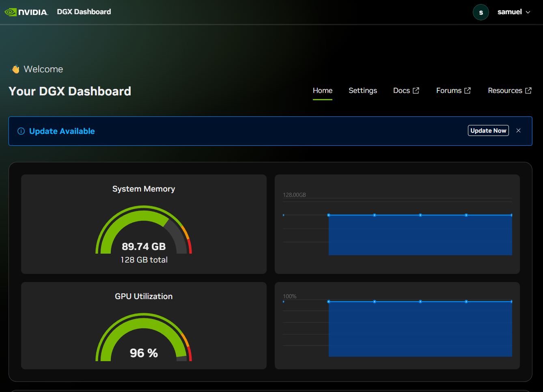Click the NVIDIA logo
543x392 pixels.
click(x=26, y=12)
